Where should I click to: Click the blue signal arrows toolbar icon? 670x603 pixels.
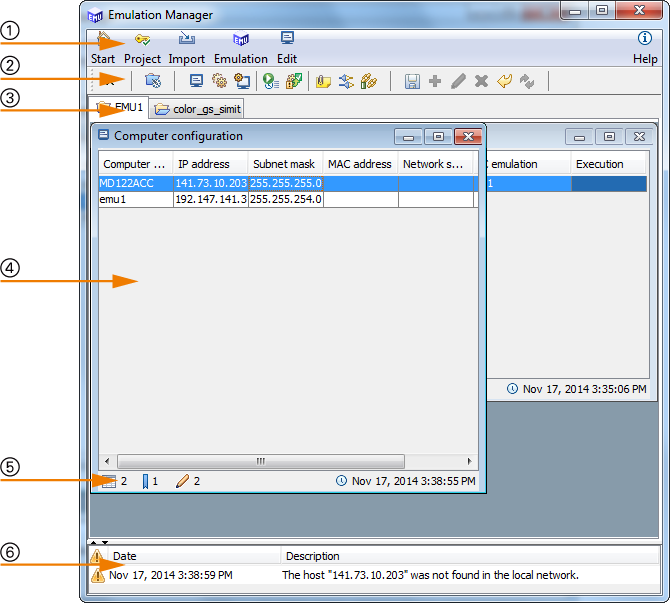pyautogui.click(x=346, y=81)
